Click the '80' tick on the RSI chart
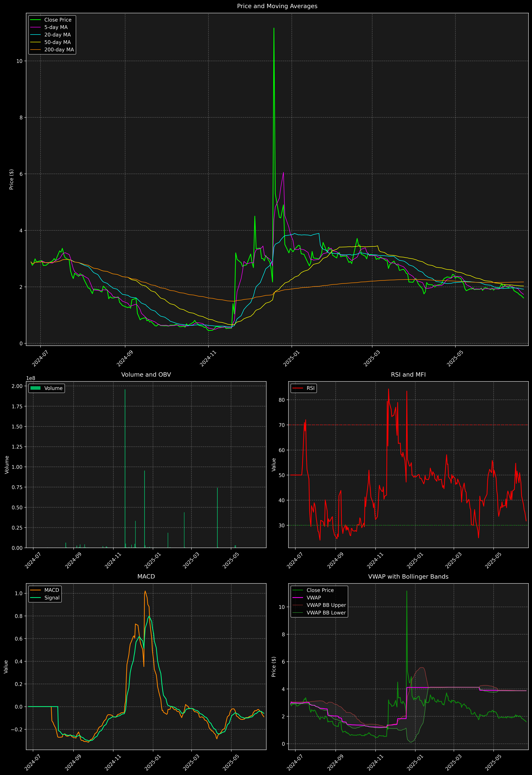Image resolution: width=532 pixels, height=775 pixels. [x=282, y=400]
